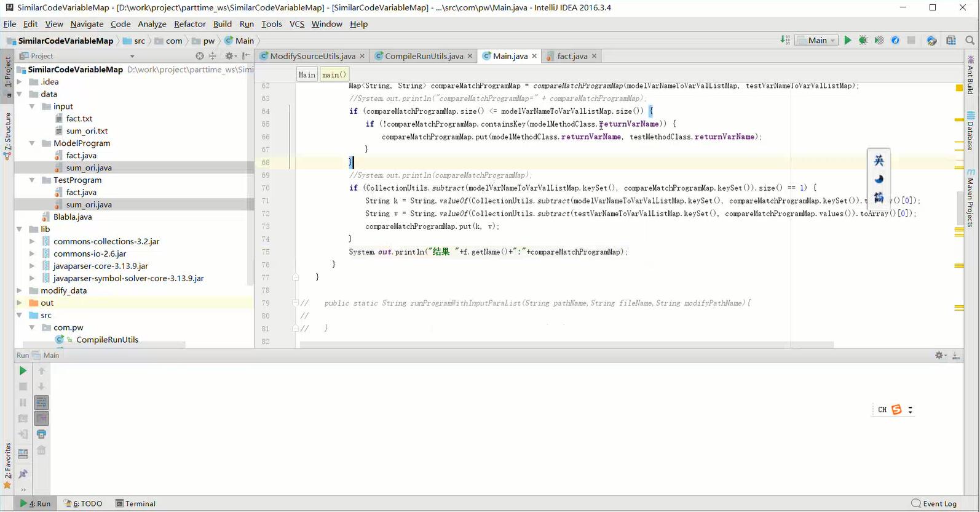Screen dimensions: 980x512
Task: Collapse the ModelProgram folder
Action: tap(32, 143)
